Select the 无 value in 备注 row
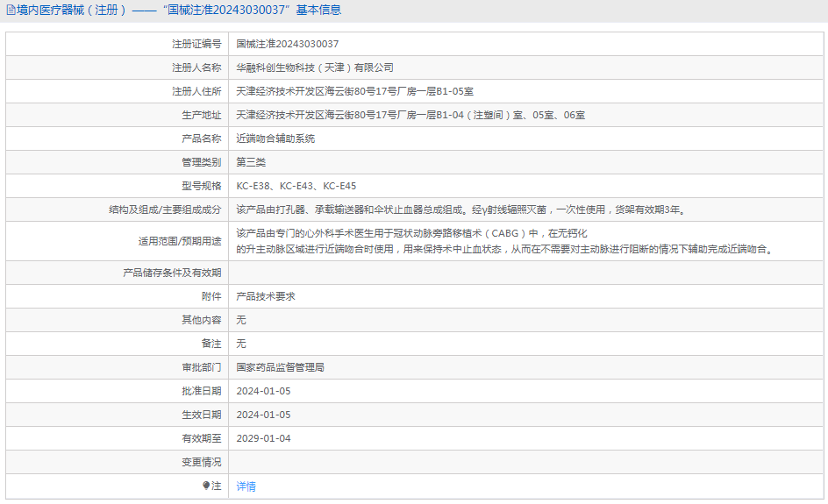This screenshot has width=828, height=504. click(x=241, y=344)
